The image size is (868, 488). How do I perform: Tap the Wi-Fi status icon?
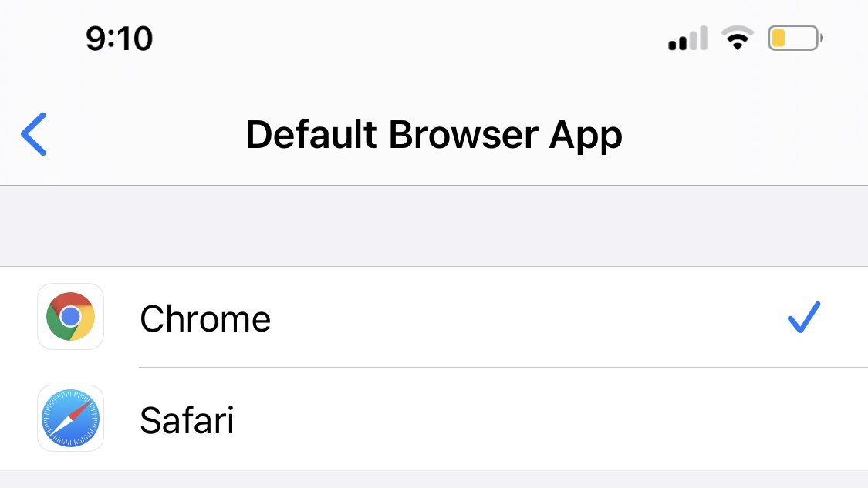tap(737, 38)
